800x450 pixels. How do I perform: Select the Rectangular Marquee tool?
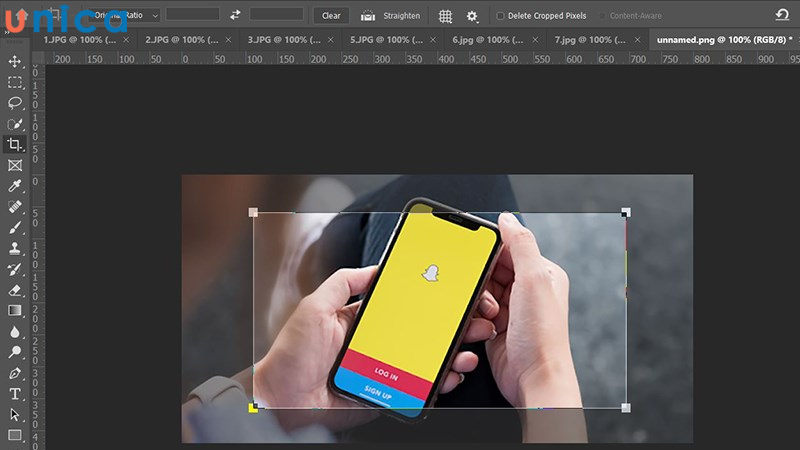click(14, 82)
